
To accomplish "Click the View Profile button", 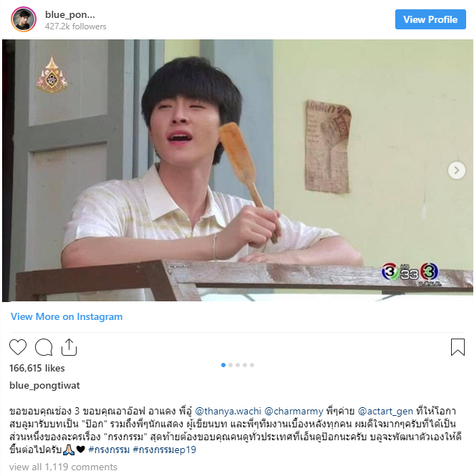I will pos(430,19).
